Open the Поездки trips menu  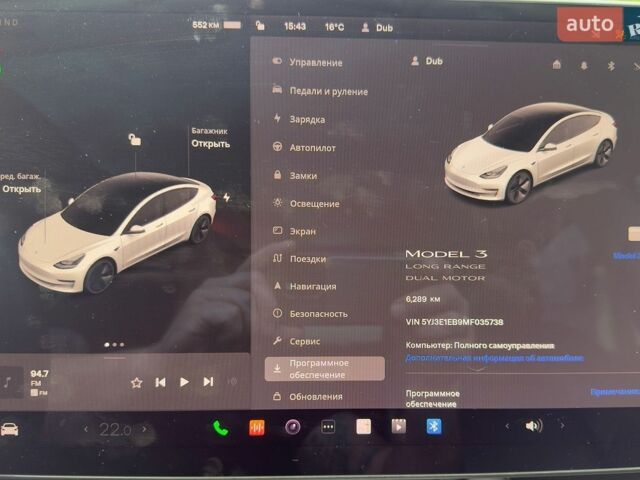coord(300,259)
